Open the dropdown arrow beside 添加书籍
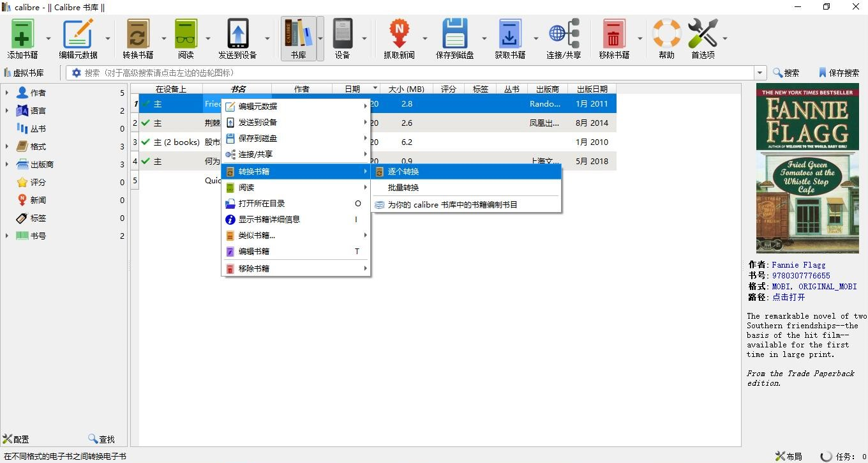The image size is (868, 463). coord(50,38)
